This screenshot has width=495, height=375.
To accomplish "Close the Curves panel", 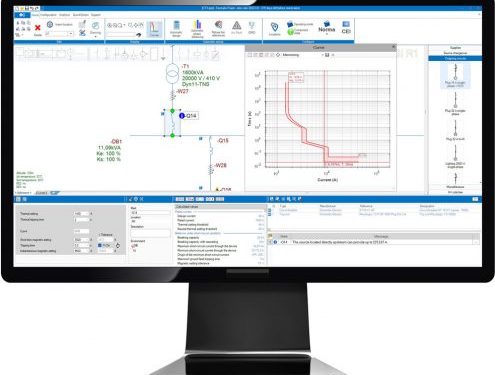I will (393, 47).
